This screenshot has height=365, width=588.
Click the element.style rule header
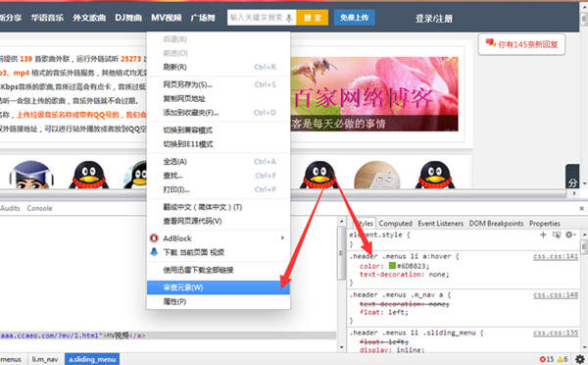tap(380, 235)
